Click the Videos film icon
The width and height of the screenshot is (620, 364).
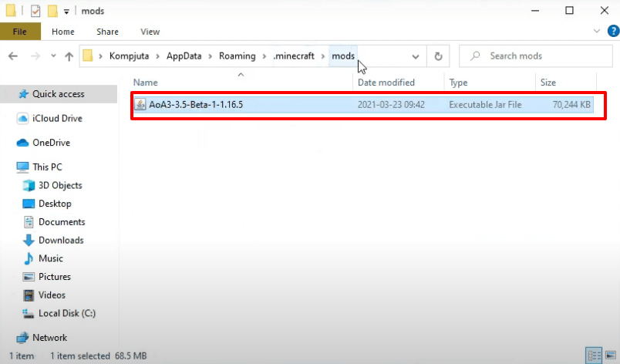[x=29, y=295]
